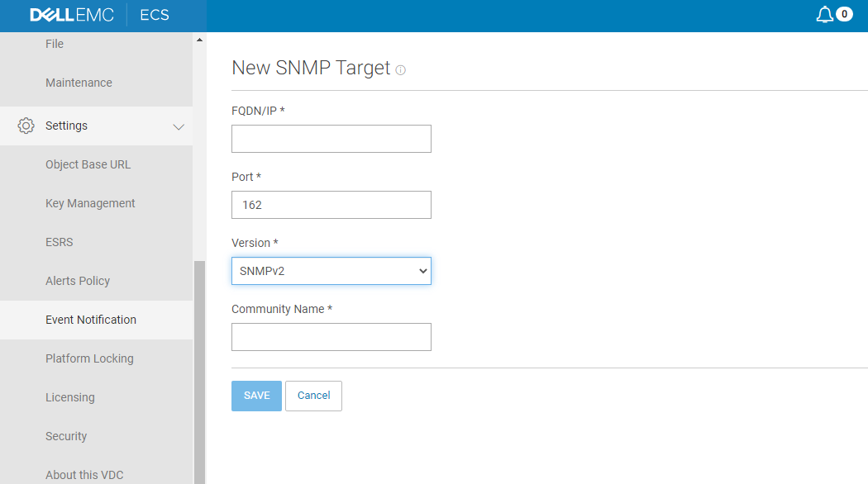Save the new SNMP target
The height and width of the screenshot is (484, 868).
pos(256,396)
